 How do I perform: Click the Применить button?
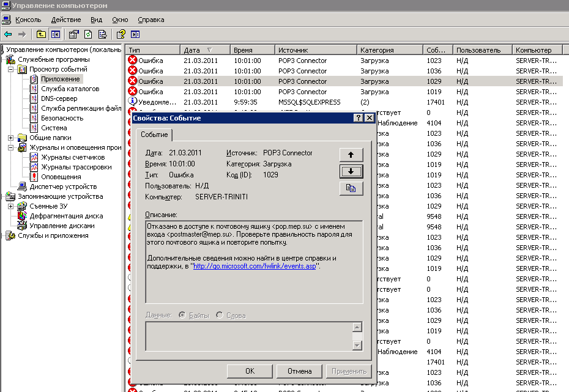click(349, 371)
